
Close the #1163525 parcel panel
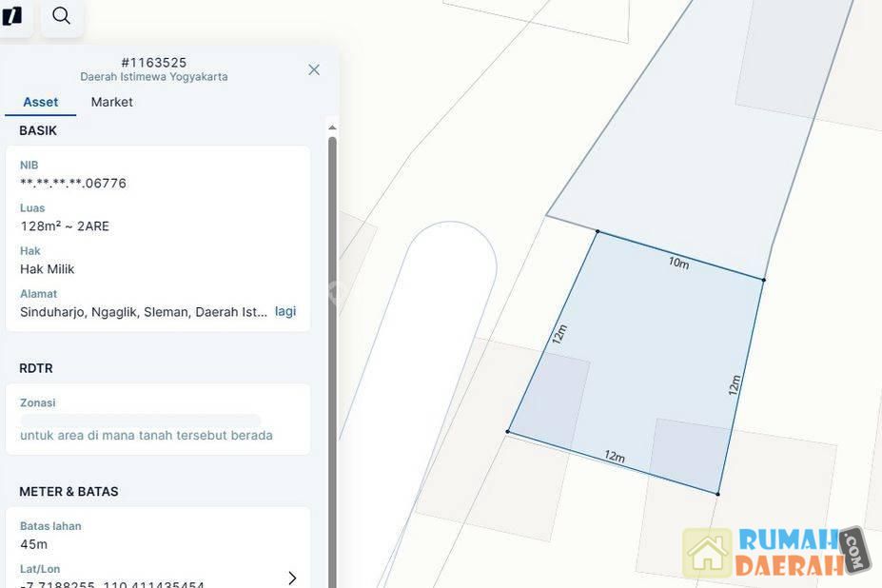pyautogui.click(x=314, y=69)
